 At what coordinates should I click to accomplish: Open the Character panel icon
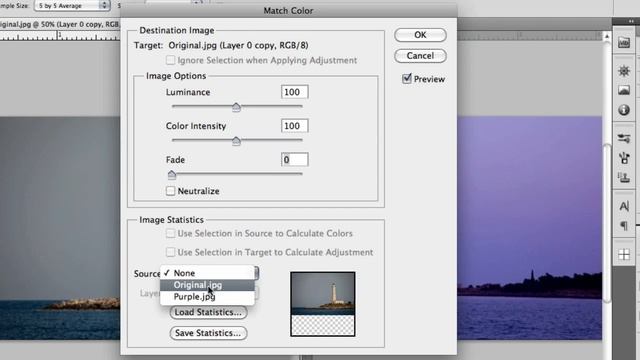click(624, 206)
